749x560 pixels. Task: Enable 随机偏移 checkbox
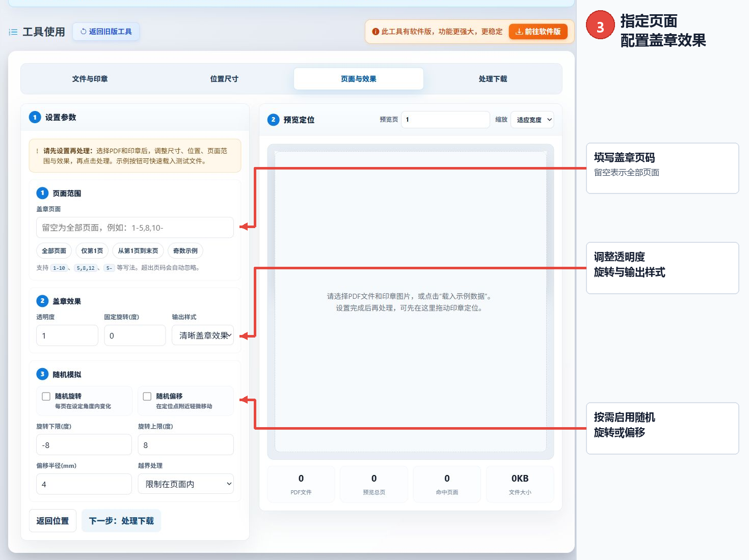[x=147, y=397]
